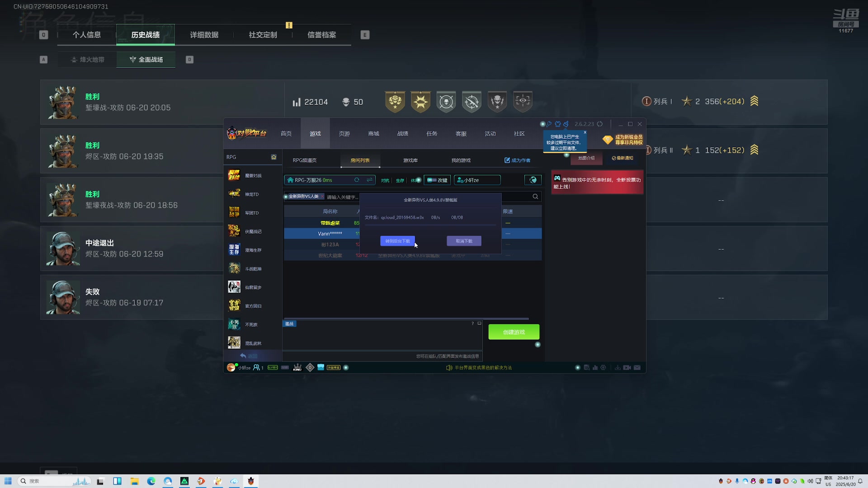Click the download progress bar

(x=430, y=225)
